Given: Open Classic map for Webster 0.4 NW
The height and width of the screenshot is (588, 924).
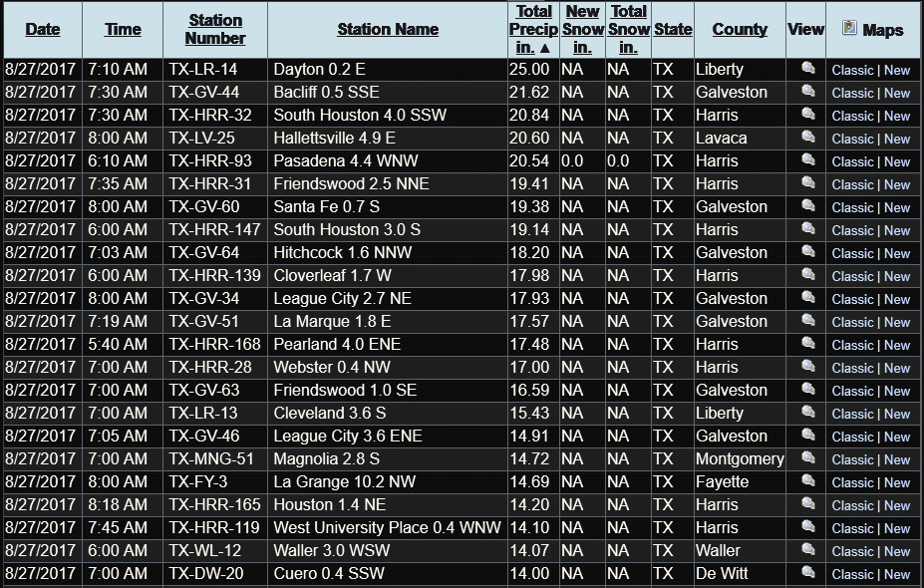Looking at the screenshot, I should click(x=852, y=368).
